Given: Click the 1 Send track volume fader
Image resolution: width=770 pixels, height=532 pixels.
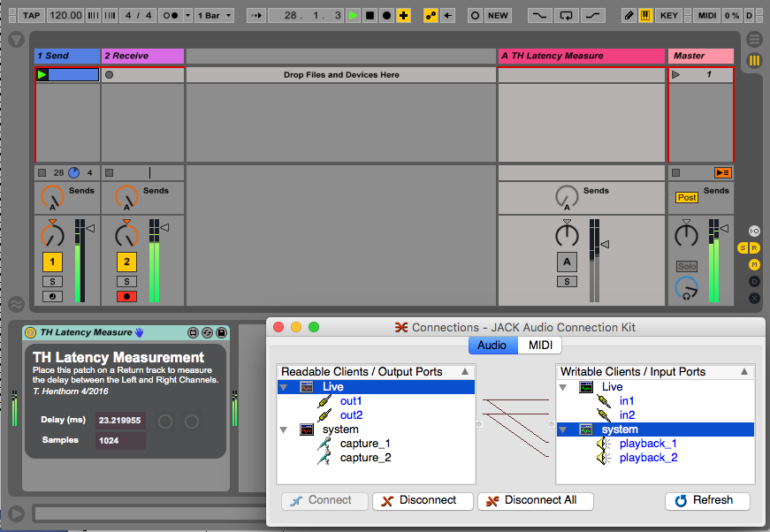Looking at the screenshot, I should [x=90, y=228].
